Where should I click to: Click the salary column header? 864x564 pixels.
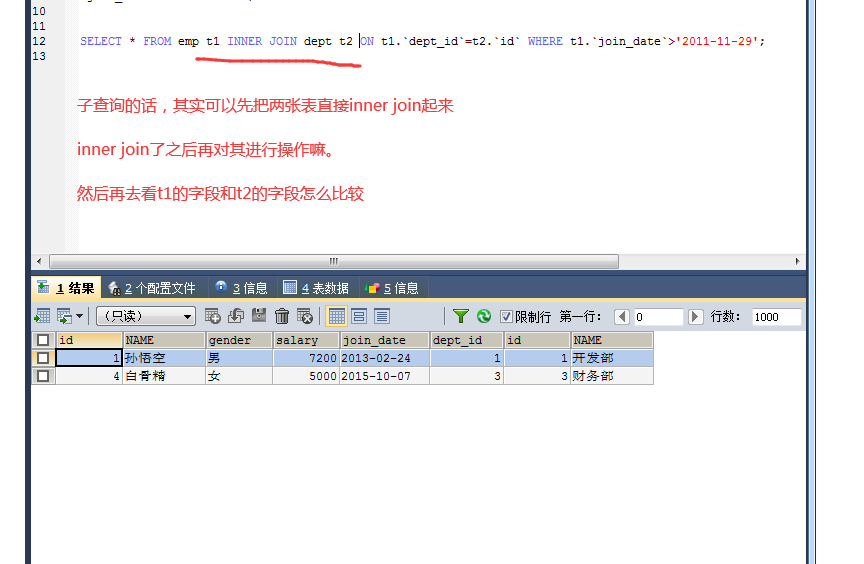click(306, 340)
